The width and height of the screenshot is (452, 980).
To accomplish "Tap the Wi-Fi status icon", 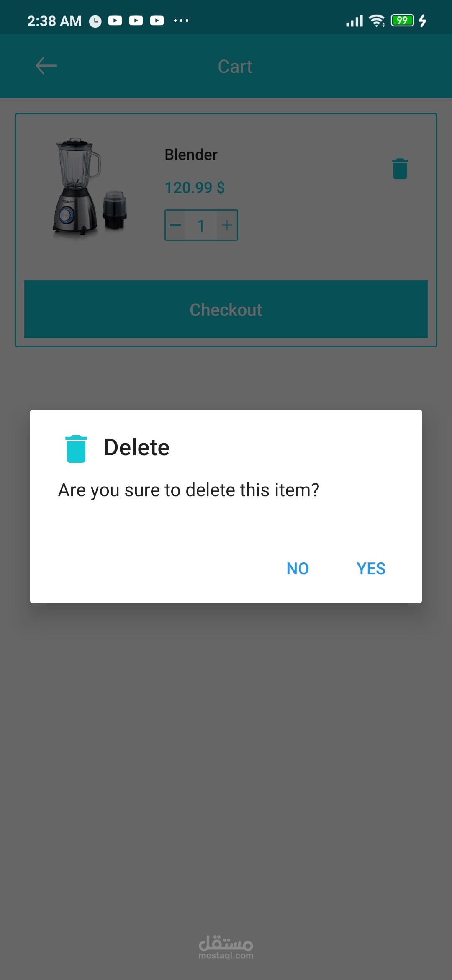I will point(377,21).
